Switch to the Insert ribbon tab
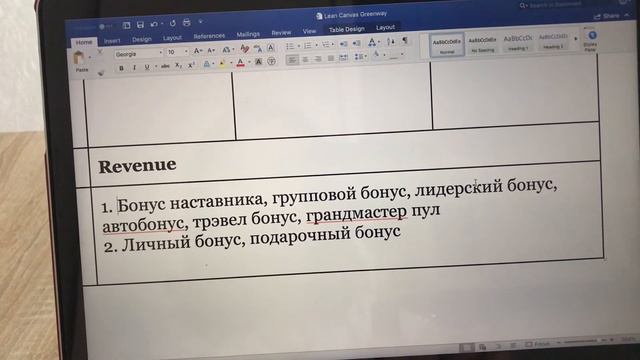 [x=112, y=41]
